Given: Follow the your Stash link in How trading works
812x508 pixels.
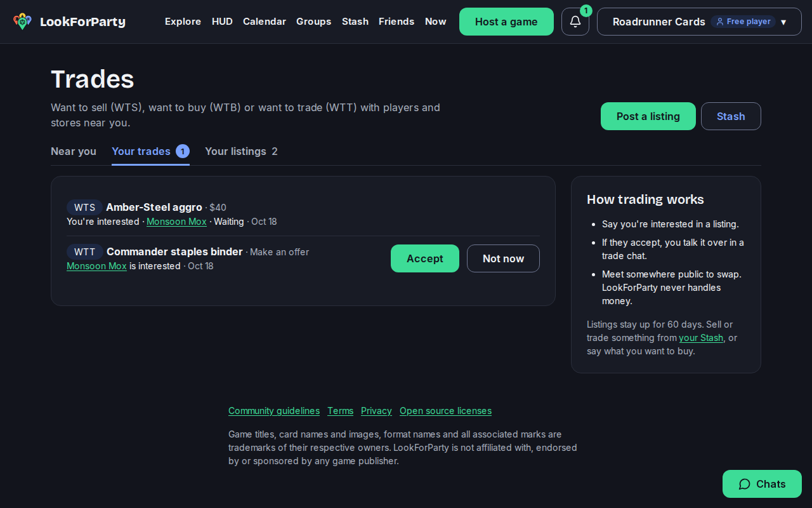Looking at the screenshot, I should [x=701, y=338].
